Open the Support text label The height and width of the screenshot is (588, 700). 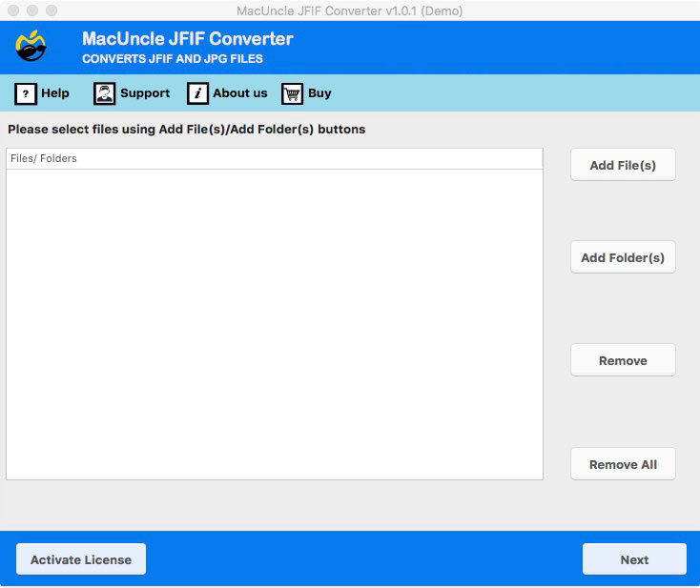coord(145,93)
